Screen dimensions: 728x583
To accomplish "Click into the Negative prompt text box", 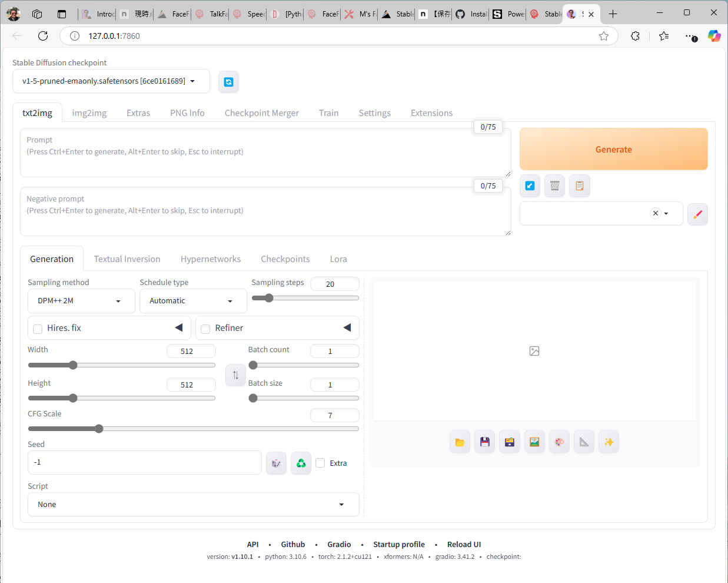I will click(x=265, y=217).
